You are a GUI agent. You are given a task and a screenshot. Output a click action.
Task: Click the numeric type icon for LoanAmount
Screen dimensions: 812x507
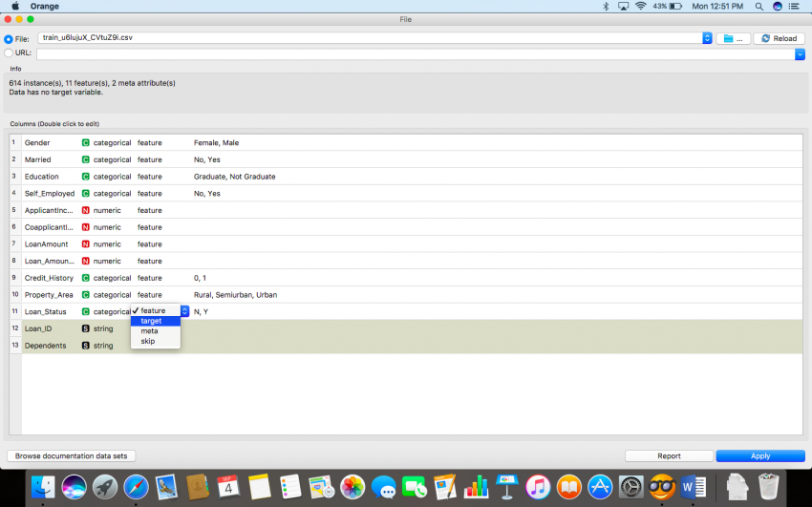[x=85, y=244]
